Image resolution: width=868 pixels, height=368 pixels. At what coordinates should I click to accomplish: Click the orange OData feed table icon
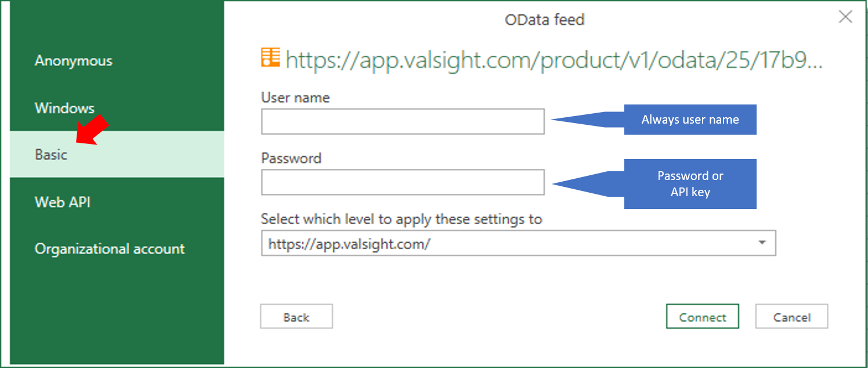click(270, 57)
